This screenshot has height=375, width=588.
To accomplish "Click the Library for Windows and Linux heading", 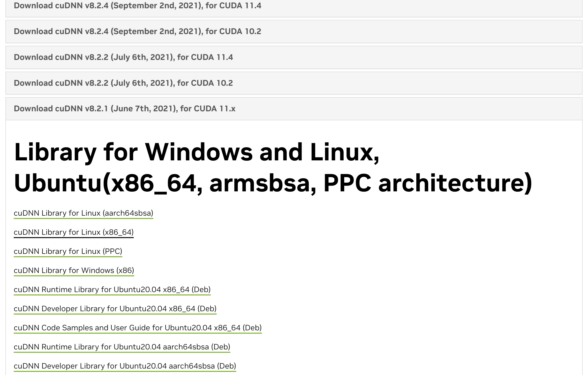I will coord(273,168).
